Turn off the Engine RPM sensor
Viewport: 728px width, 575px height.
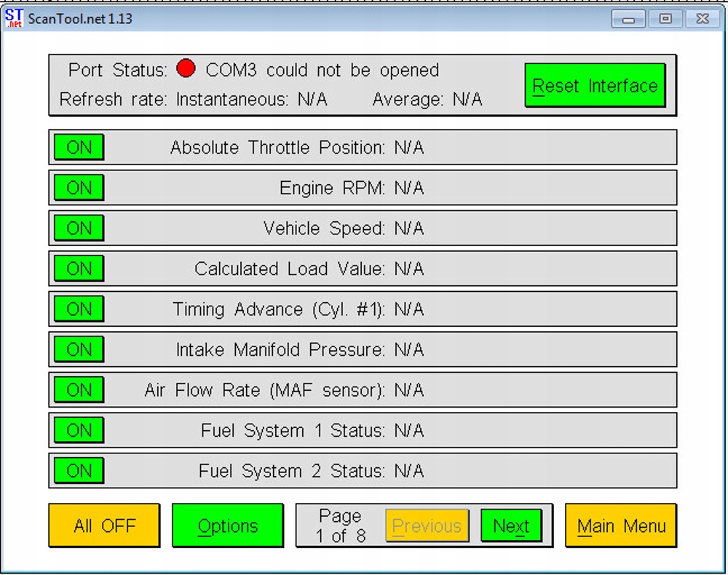[79, 188]
